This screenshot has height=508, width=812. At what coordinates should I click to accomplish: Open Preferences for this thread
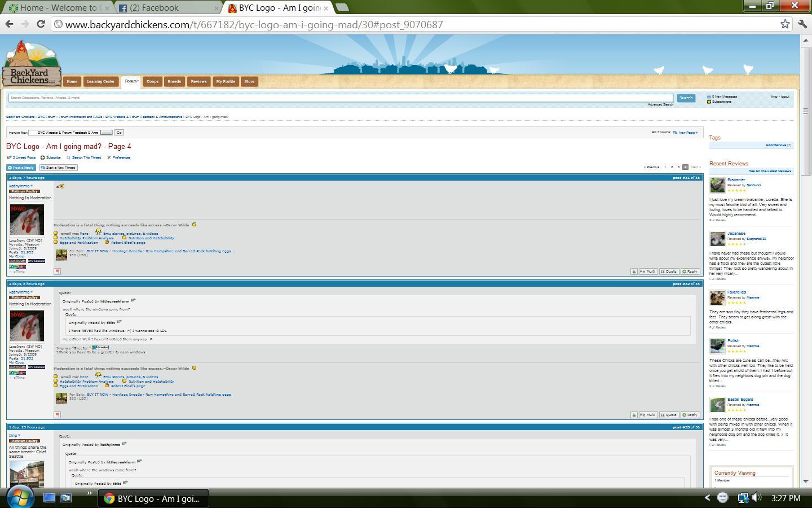coord(121,157)
